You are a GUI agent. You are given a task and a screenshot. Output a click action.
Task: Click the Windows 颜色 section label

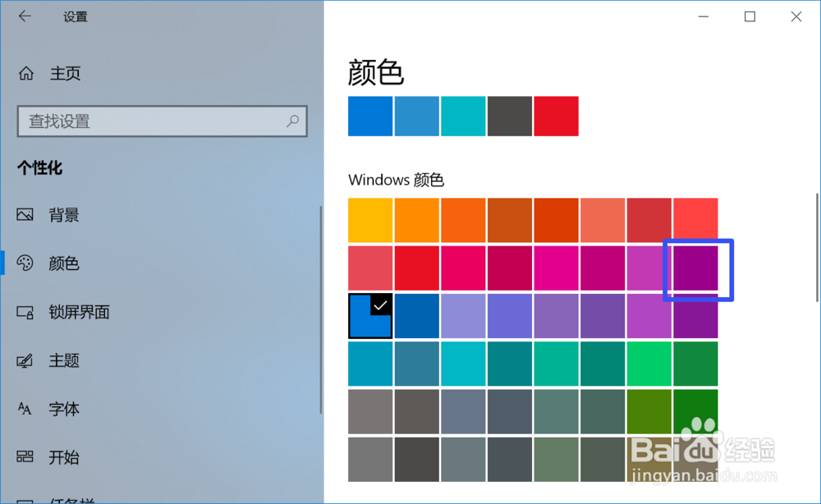pos(396,180)
